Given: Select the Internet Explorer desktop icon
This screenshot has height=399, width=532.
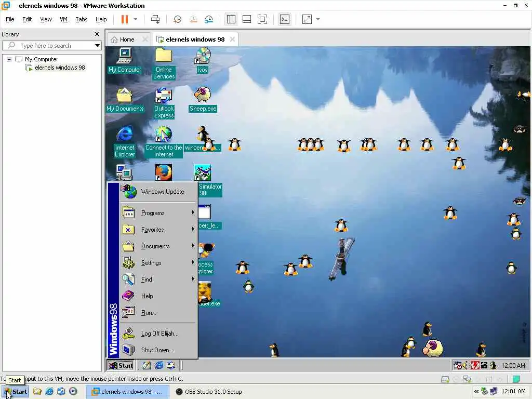Looking at the screenshot, I should (125, 142).
